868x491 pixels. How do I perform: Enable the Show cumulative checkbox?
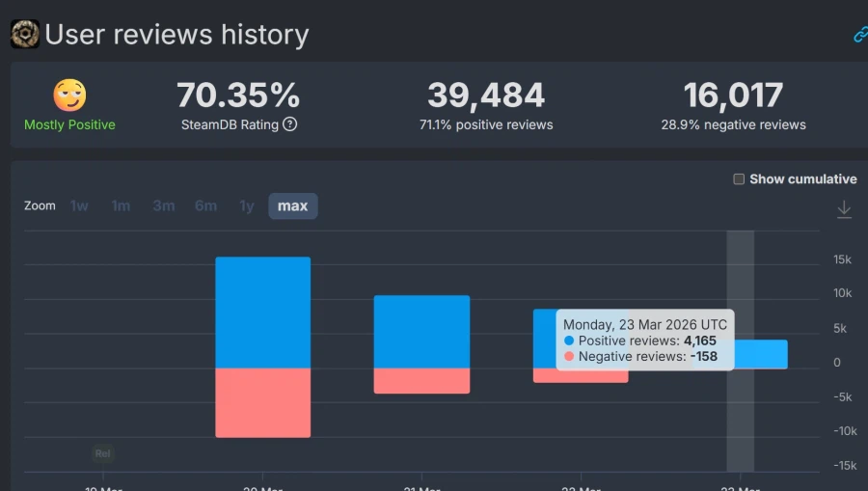coord(739,179)
